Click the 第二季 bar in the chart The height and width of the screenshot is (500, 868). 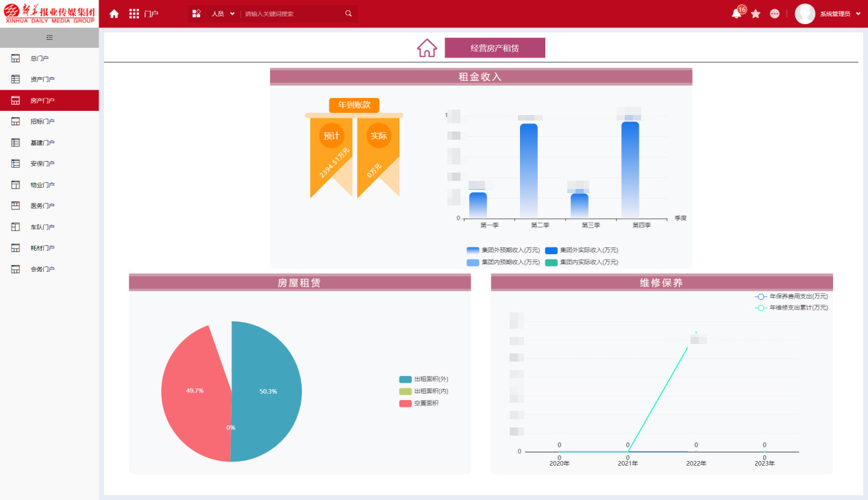[x=528, y=171]
